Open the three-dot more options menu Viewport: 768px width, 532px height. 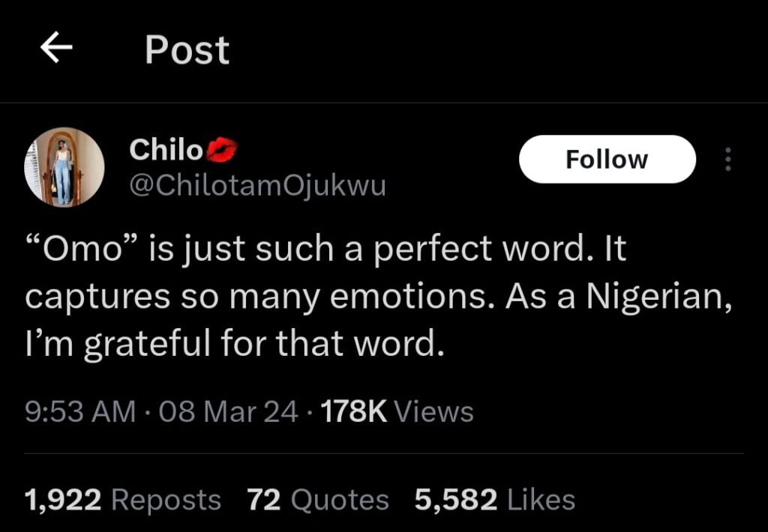727,159
